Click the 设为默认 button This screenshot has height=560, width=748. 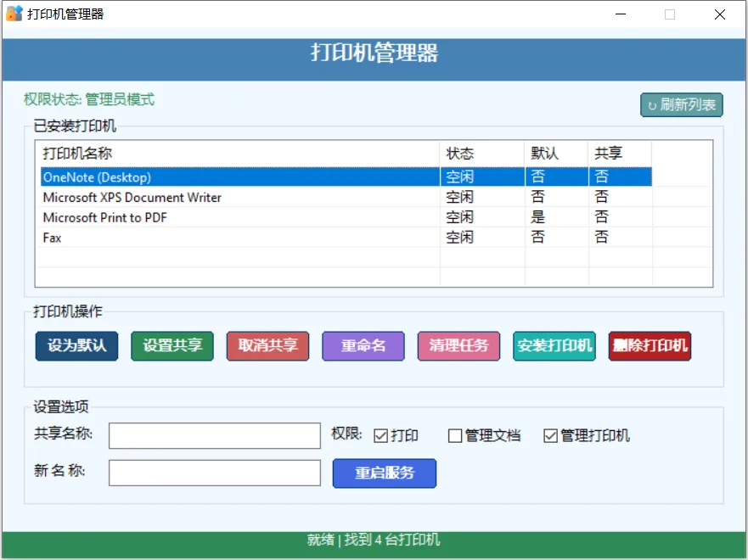76,346
